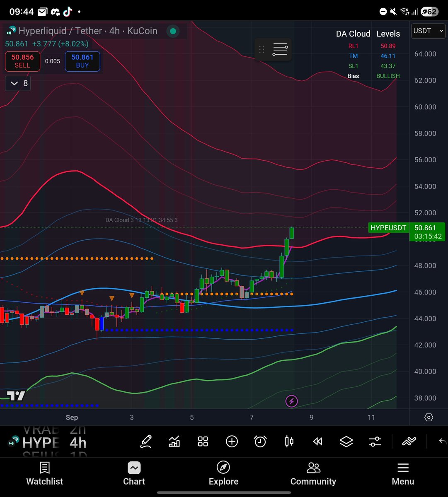448x497 pixels.
Task: Tap the HYPEUSDT price label
Action: point(388,228)
